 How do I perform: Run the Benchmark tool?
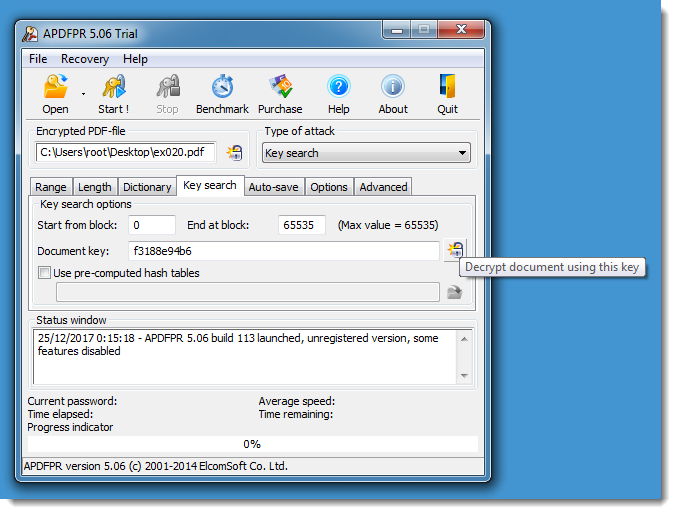pyautogui.click(x=222, y=87)
